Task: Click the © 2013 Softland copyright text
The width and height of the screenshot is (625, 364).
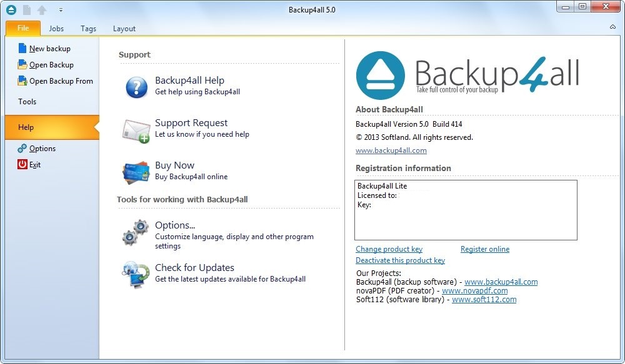Action: [414, 137]
